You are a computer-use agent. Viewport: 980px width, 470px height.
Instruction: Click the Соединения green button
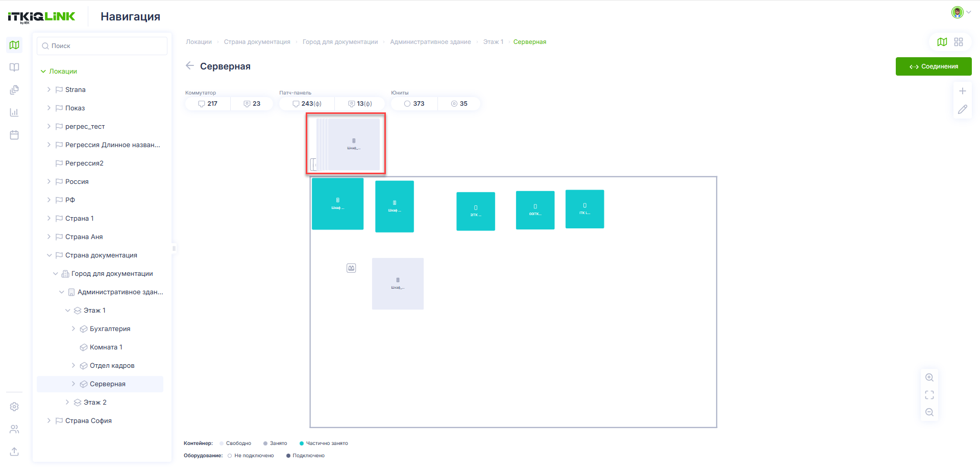pyautogui.click(x=934, y=66)
